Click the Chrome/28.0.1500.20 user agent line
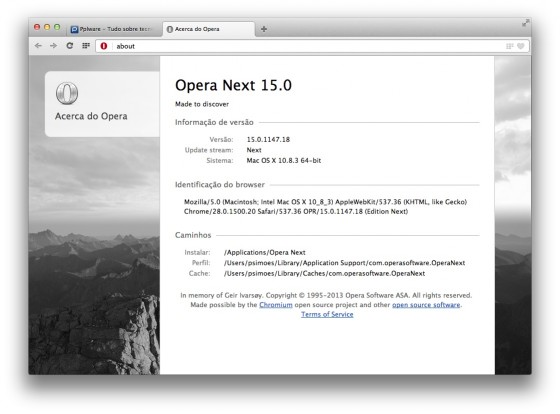This screenshot has width=560, height=414. [296, 211]
